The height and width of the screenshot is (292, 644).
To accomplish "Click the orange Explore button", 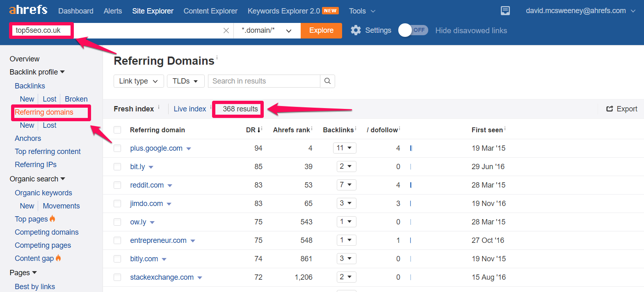I will click(321, 31).
